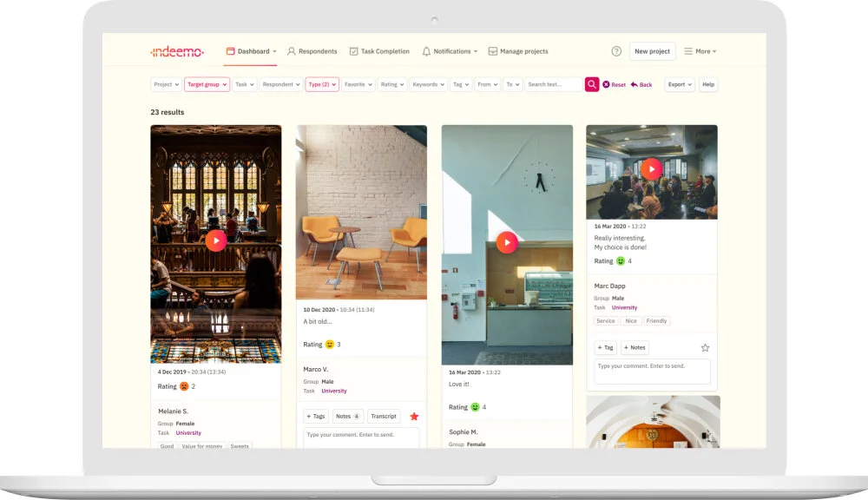Click the angry face rating 2 icon

pos(184,386)
